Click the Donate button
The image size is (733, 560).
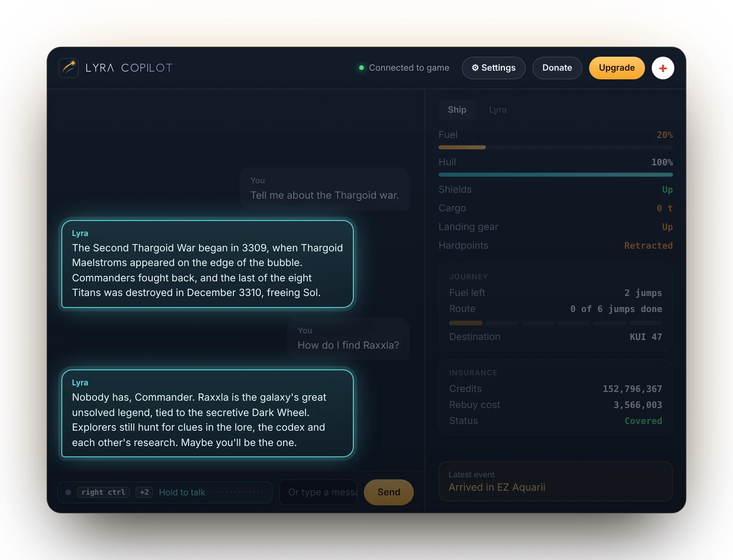557,68
